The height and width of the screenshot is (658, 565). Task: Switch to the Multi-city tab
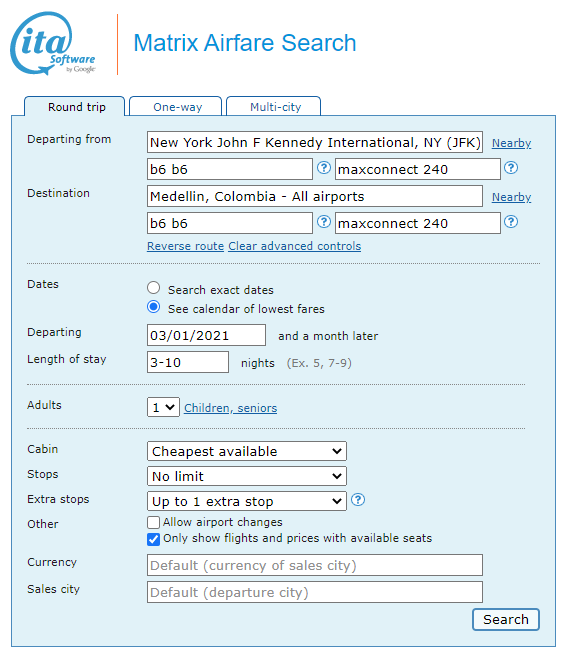(274, 107)
